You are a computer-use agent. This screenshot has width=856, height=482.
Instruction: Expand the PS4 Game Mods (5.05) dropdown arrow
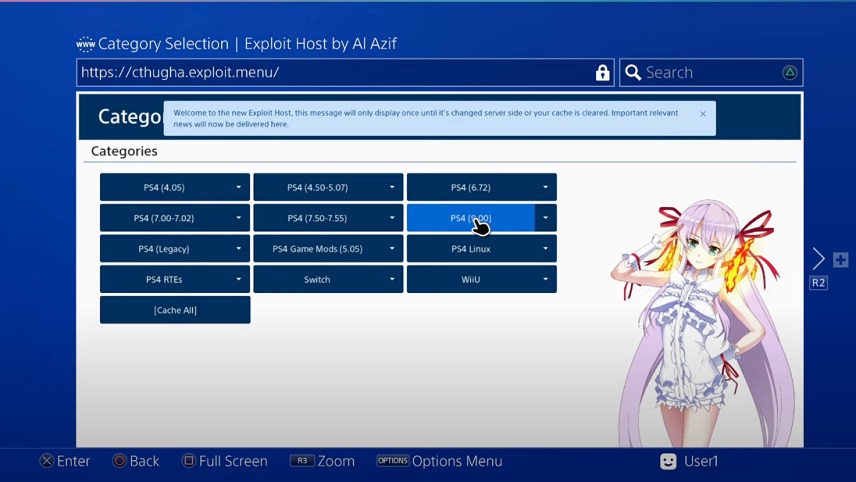pos(392,248)
